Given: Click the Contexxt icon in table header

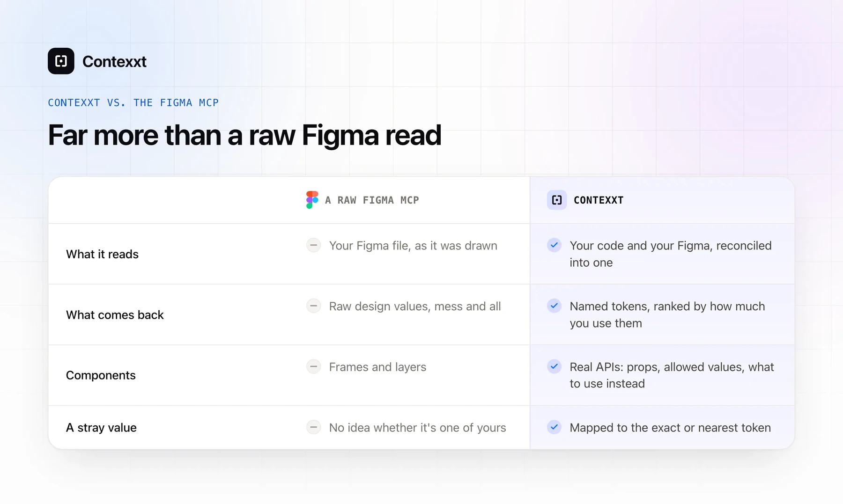Looking at the screenshot, I should point(557,200).
